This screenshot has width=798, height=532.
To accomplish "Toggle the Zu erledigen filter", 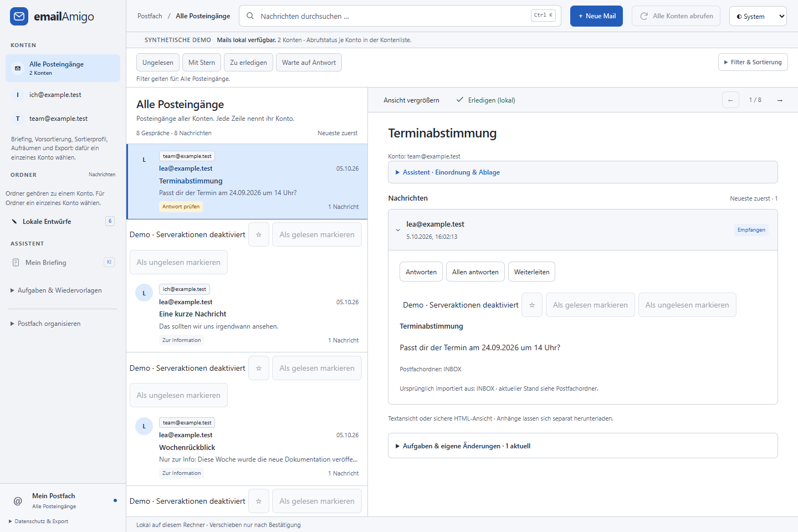I will [248, 63].
